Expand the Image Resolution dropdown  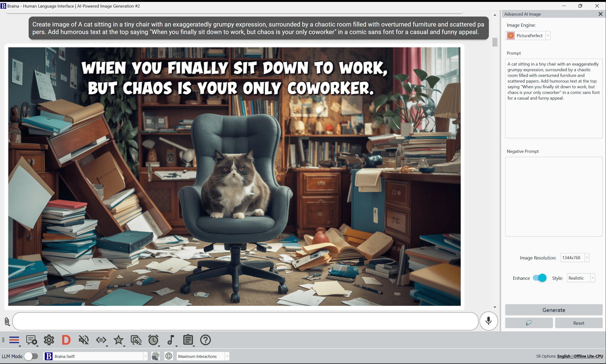(587, 258)
